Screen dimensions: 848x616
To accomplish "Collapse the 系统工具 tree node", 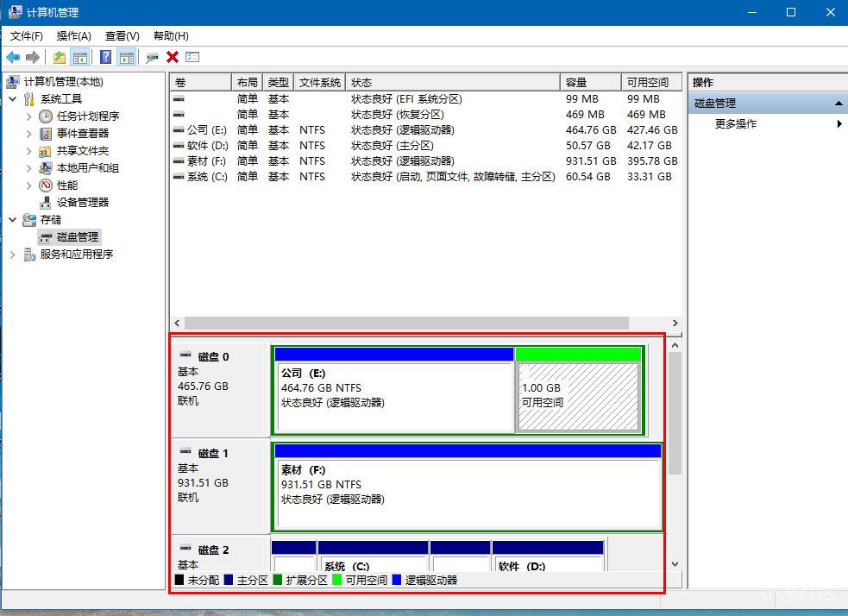I will pyautogui.click(x=13, y=99).
